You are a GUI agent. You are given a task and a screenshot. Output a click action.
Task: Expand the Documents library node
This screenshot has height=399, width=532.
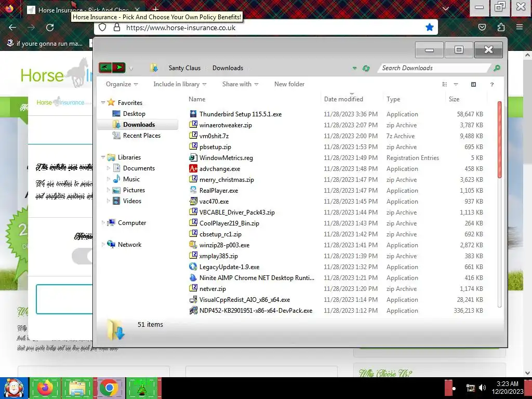108,168
